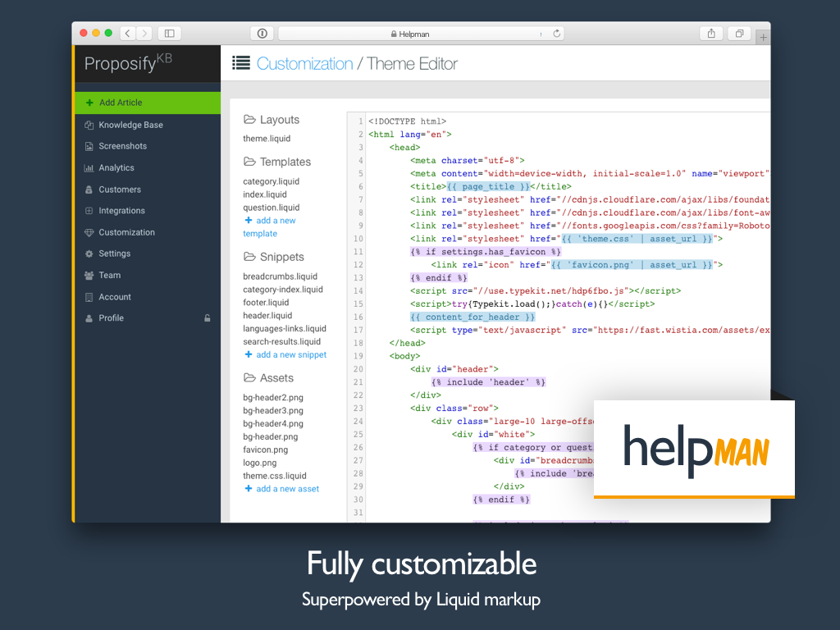Click the Integrations plus-box icon

89,211
